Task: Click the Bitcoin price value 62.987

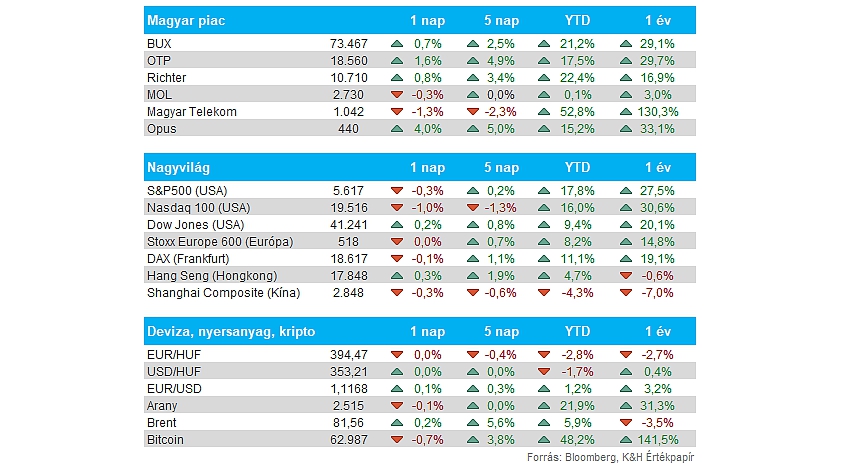Action: [x=349, y=440]
